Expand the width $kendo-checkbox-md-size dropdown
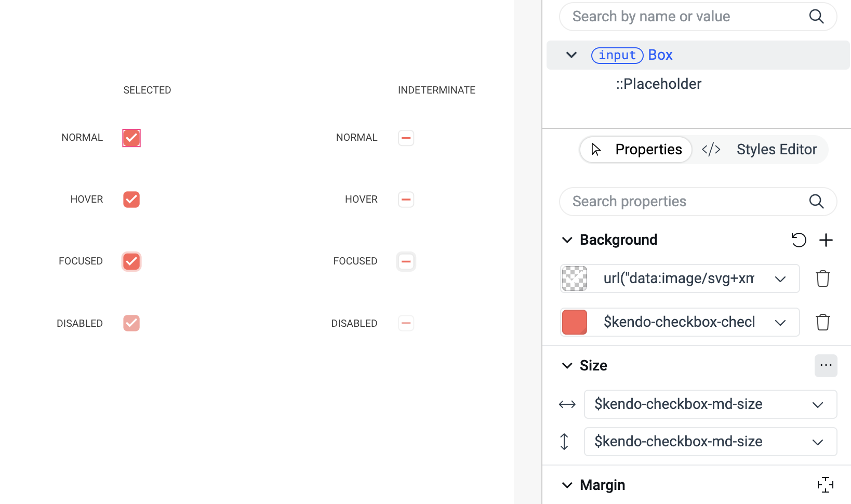Image resolution: width=851 pixels, height=504 pixels. (818, 404)
